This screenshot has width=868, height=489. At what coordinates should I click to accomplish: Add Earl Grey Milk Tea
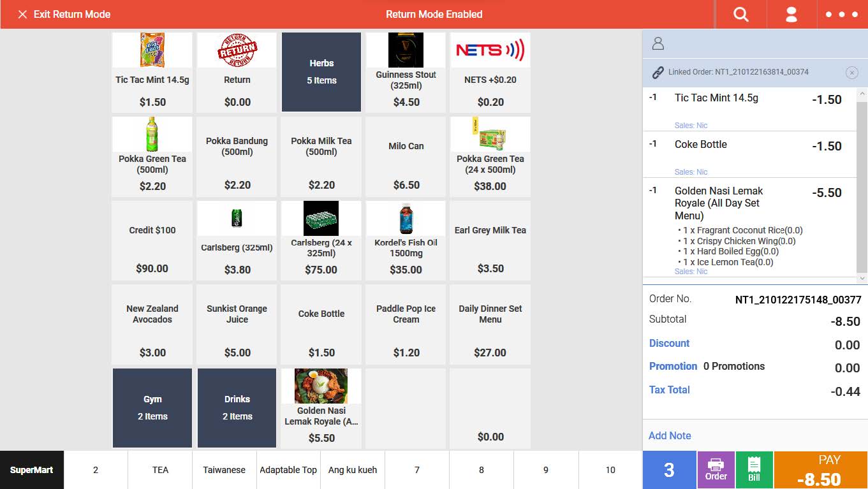490,240
